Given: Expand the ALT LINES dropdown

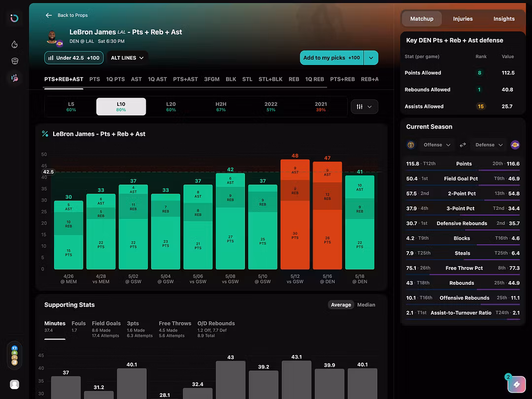Looking at the screenshot, I should 127,58.
